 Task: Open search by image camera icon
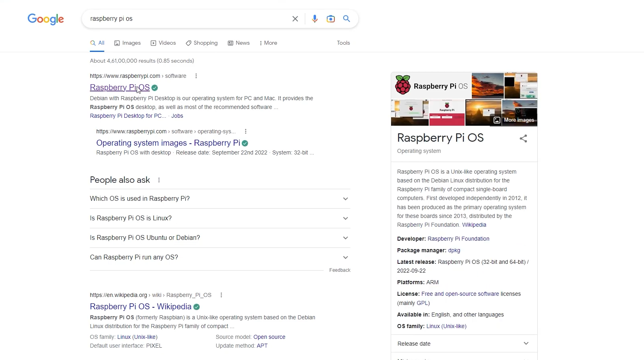330,19
